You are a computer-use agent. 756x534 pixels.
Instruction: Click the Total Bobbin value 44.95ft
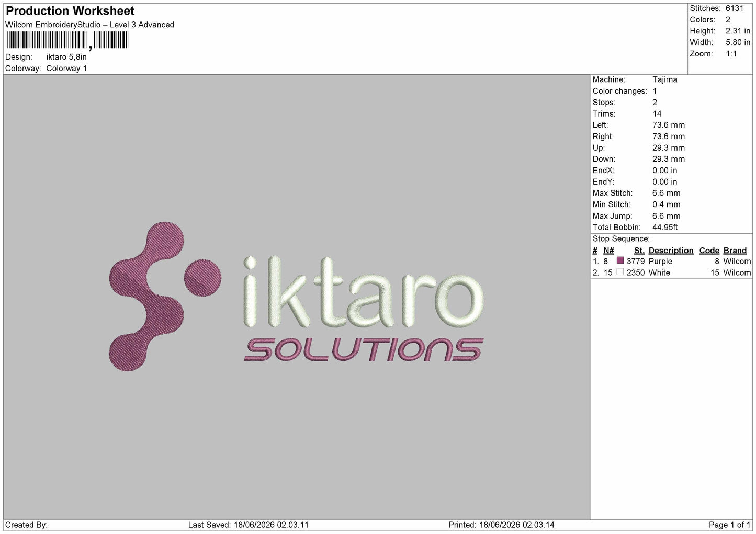click(x=665, y=228)
